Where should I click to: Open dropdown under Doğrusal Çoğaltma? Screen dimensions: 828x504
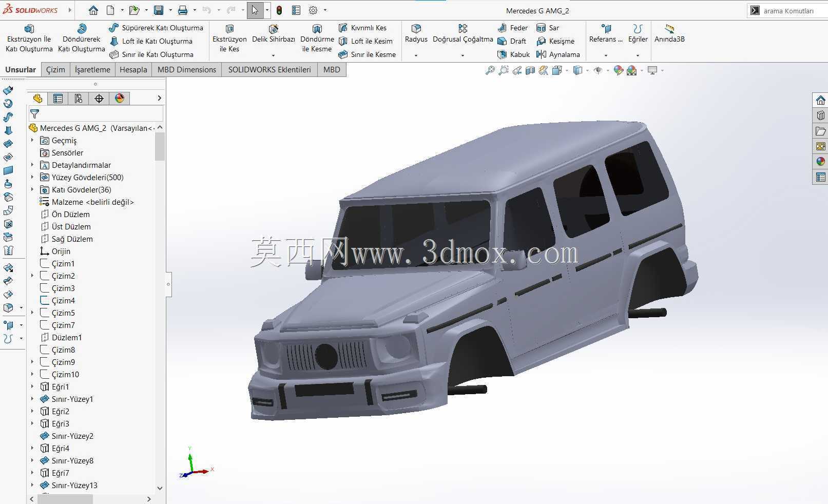[x=463, y=55]
